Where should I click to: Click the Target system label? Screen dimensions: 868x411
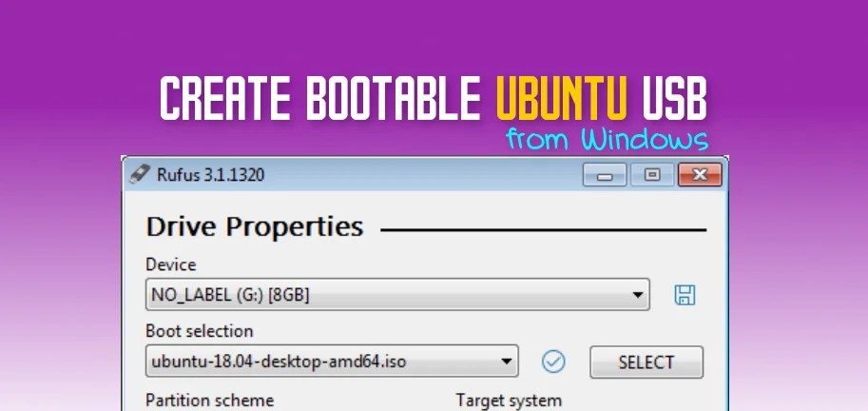(509, 401)
